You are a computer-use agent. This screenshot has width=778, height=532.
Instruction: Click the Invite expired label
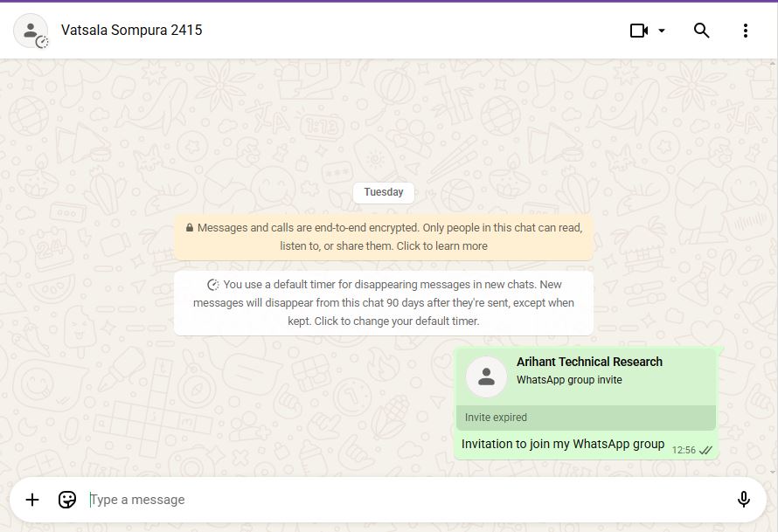coord(496,418)
